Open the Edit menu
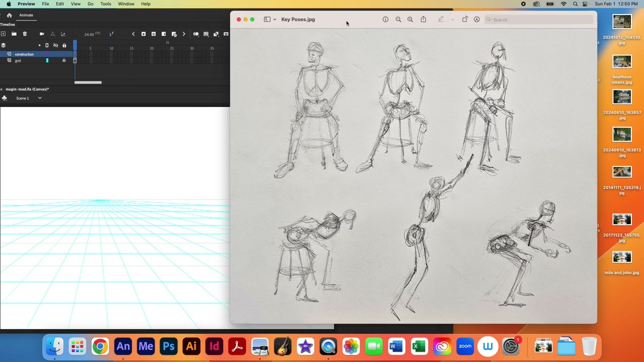The width and height of the screenshot is (644, 362). click(60, 4)
